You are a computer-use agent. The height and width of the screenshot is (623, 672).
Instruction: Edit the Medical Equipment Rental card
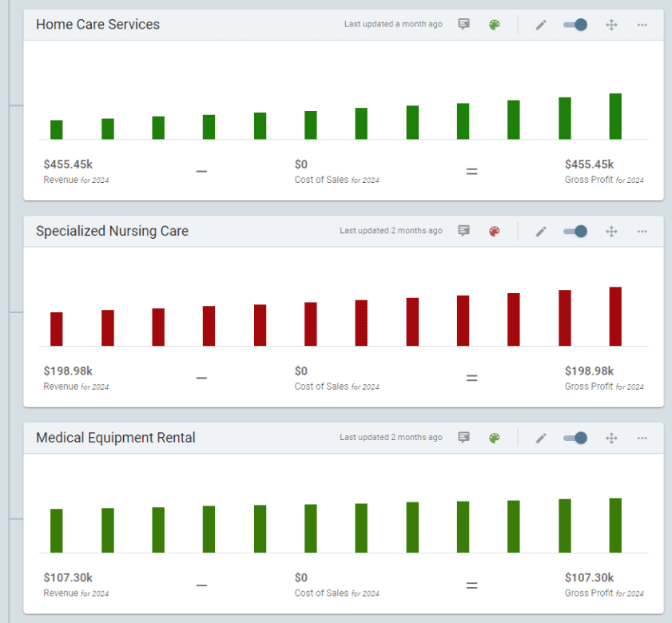click(x=541, y=438)
